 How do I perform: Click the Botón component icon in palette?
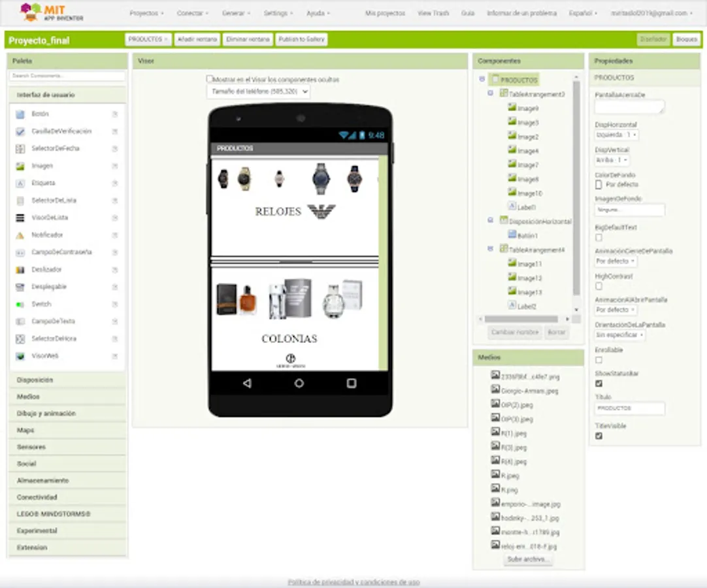pyautogui.click(x=20, y=114)
